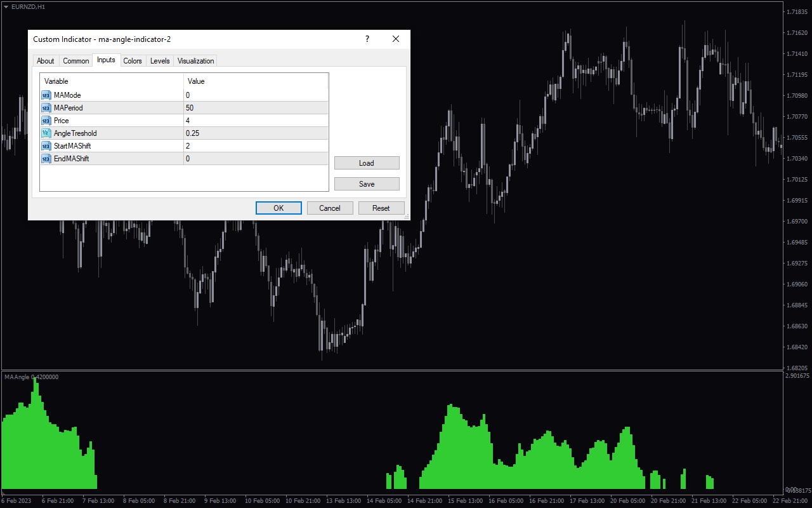This screenshot has height=508, width=812.
Task: Click the EndMAShift variable name
Action: click(x=71, y=159)
